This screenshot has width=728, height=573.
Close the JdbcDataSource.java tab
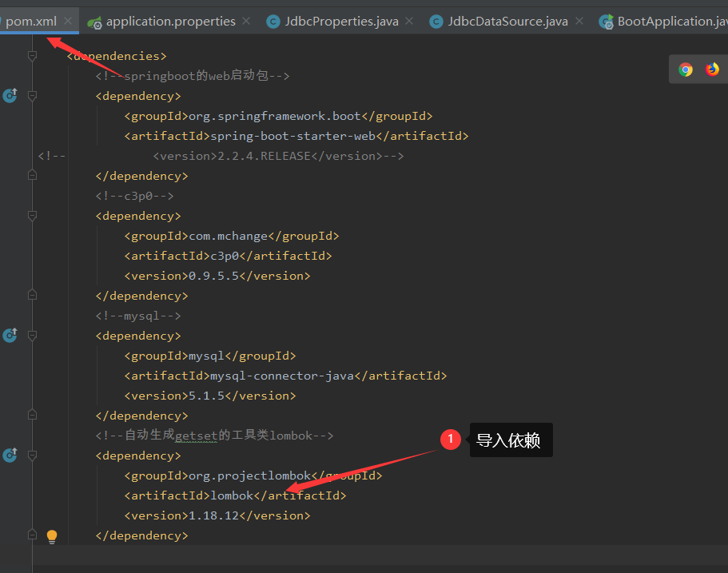(x=579, y=21)
